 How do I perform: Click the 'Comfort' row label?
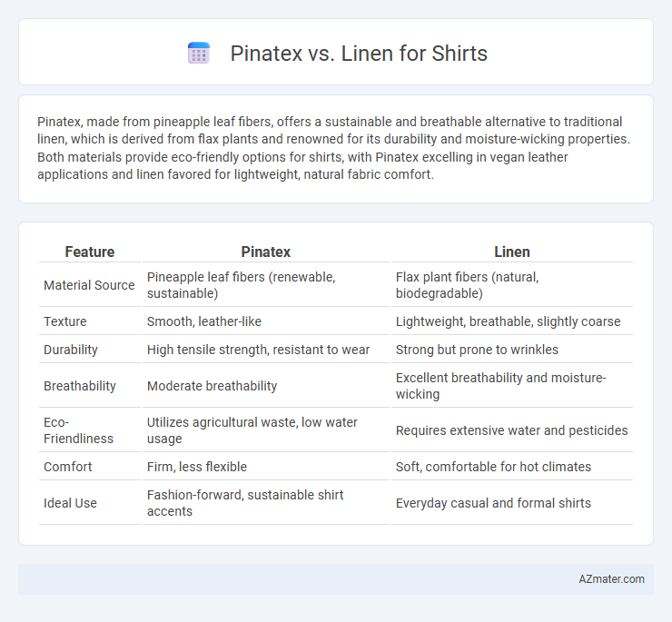[68, 467]
